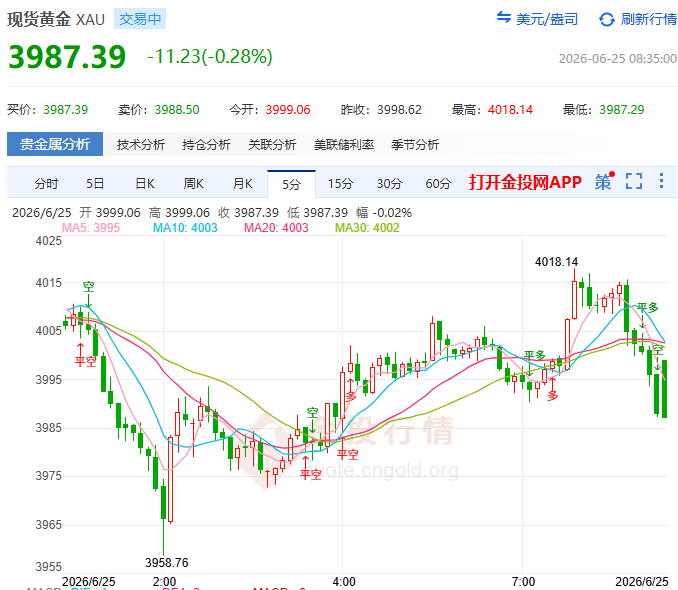Select the 15分 chart interval
The width and height of the screenshot is (678, 590).
(x=340, y=184)
